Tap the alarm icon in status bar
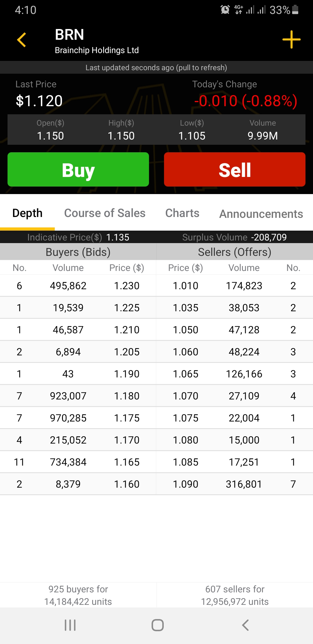 225,10
